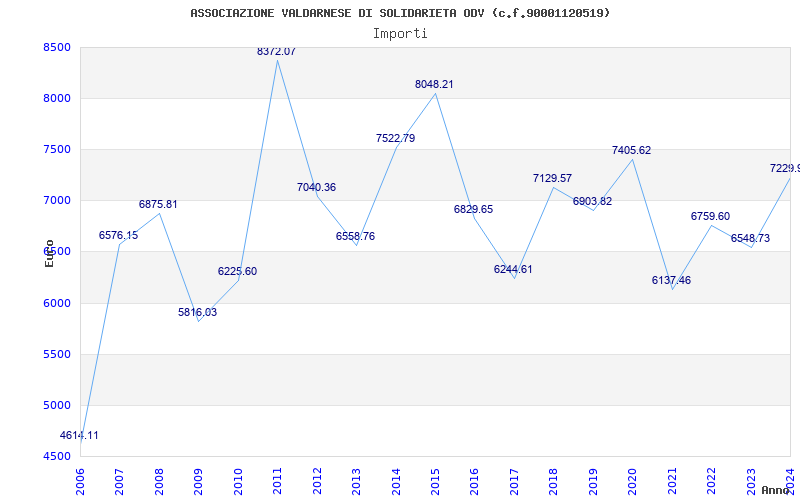
Task: Click the x-axis year 2006
Action: click(x=80, y=481)
